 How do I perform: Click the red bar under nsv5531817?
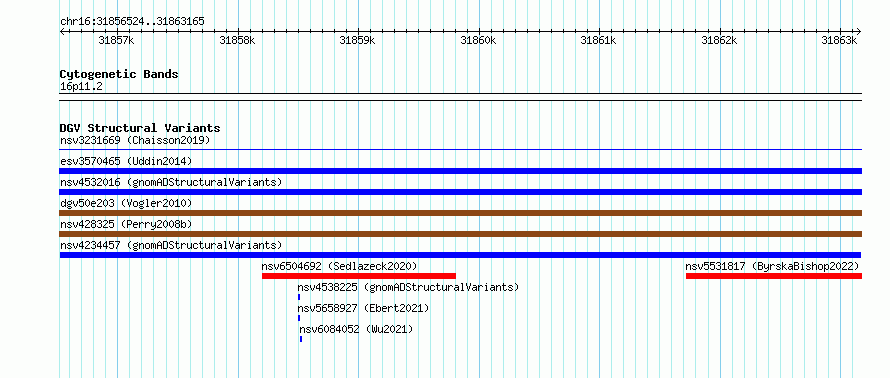point(774,276)
